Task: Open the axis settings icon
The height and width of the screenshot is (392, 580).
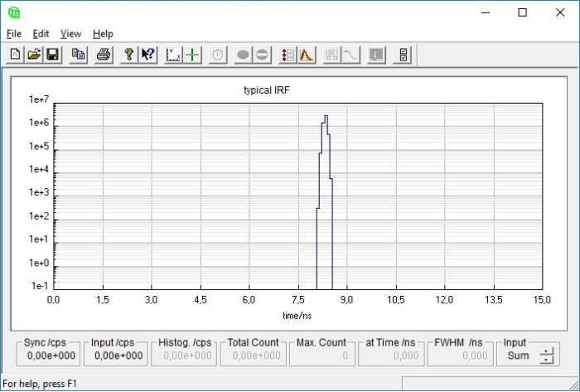Action: pos(174,56)
